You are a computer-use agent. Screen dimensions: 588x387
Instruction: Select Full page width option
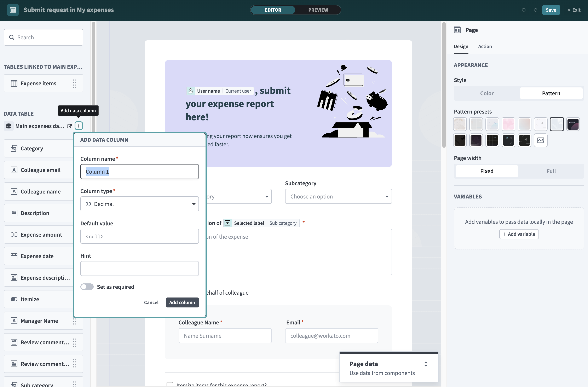551,171
